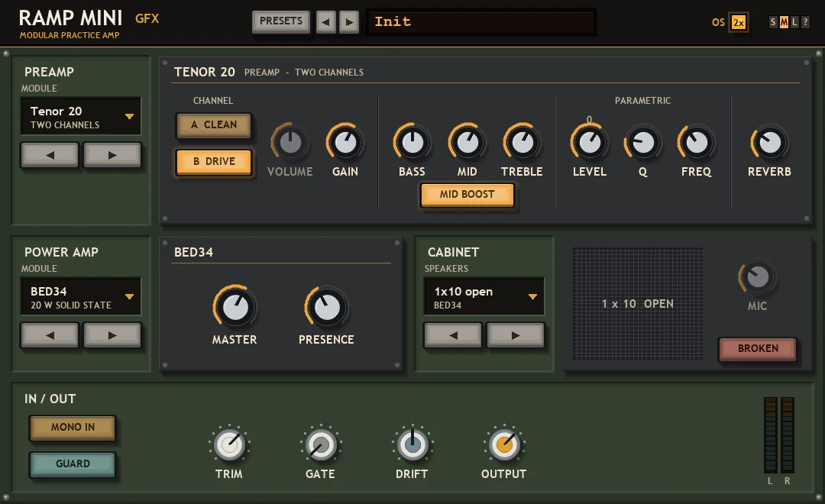This screenshot has width=825, height=504.
Task: Toggle the Broken speaker switch
Action: click(758, 348)
